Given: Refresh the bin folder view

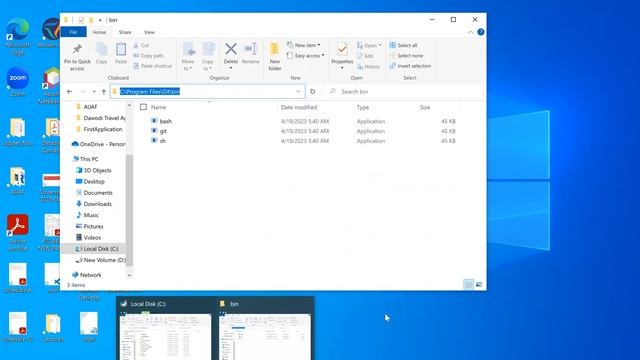Looking at the screenshot, I should point(313,91).
